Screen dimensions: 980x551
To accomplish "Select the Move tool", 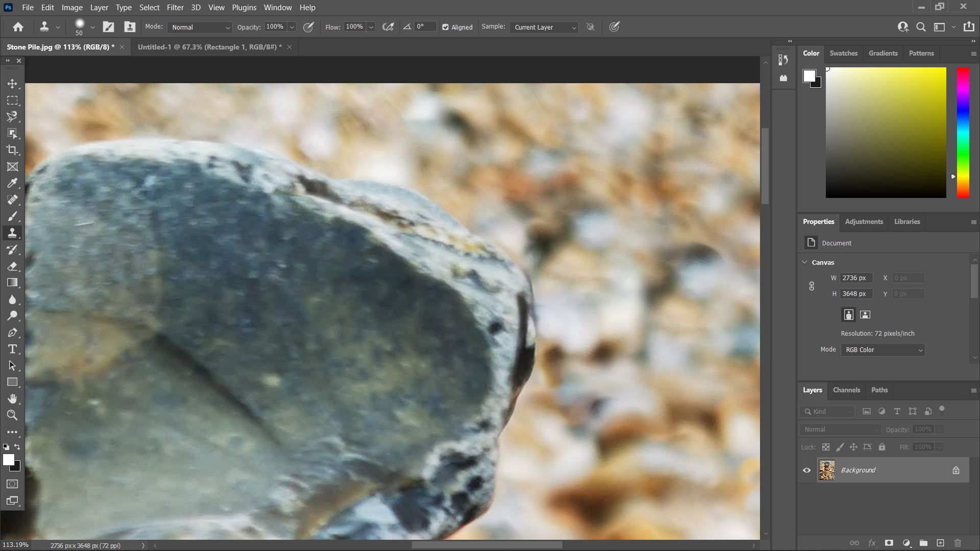I will [x=12, y=84].
